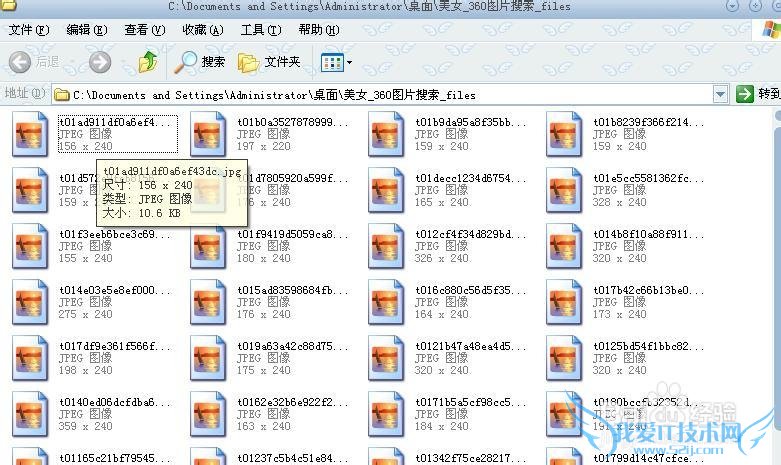Screen dimensions: 781x465
Task: Click file name t0125bd54f1bbc82...
Action: point(649,346)
